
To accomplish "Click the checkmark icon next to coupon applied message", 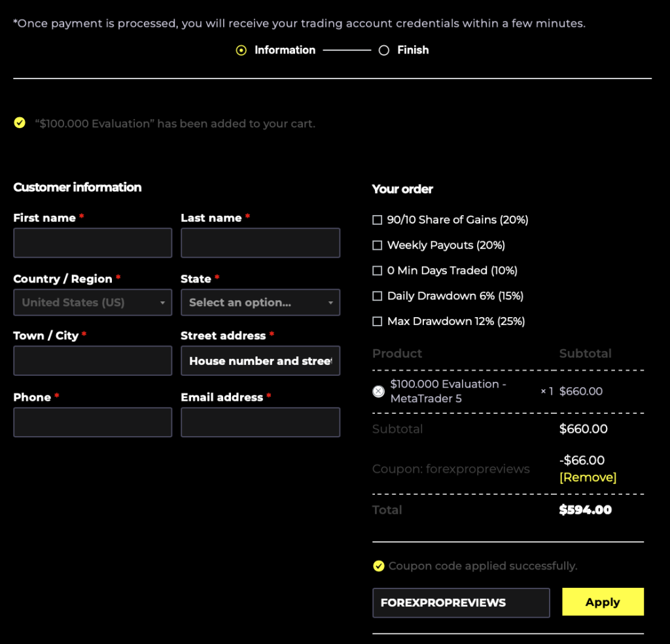I will tap(379, 566).
